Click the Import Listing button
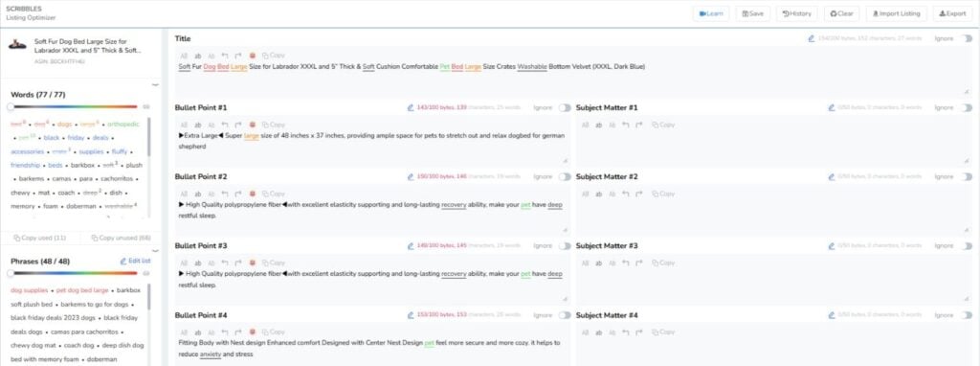This screenshot has height=366, width=980. [896, 13]
